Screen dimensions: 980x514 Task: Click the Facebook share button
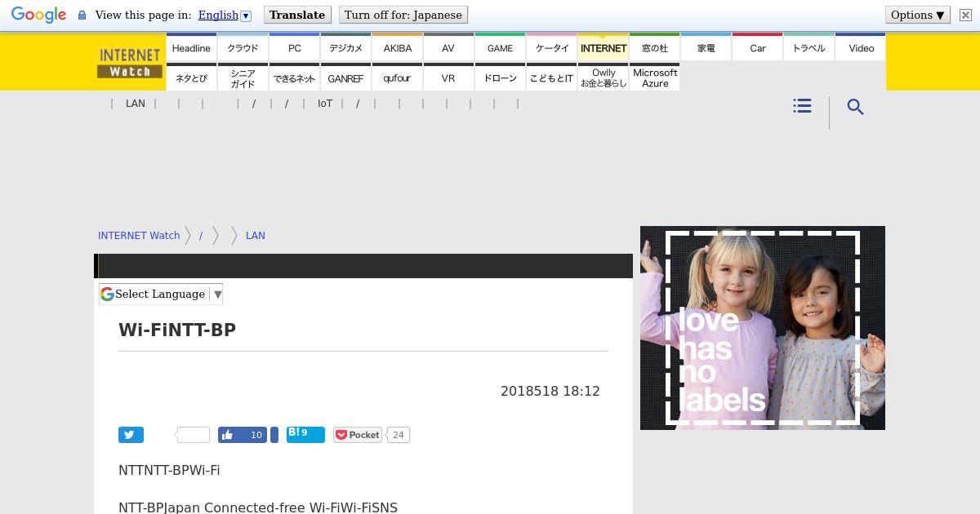click(x=274, y=435)
